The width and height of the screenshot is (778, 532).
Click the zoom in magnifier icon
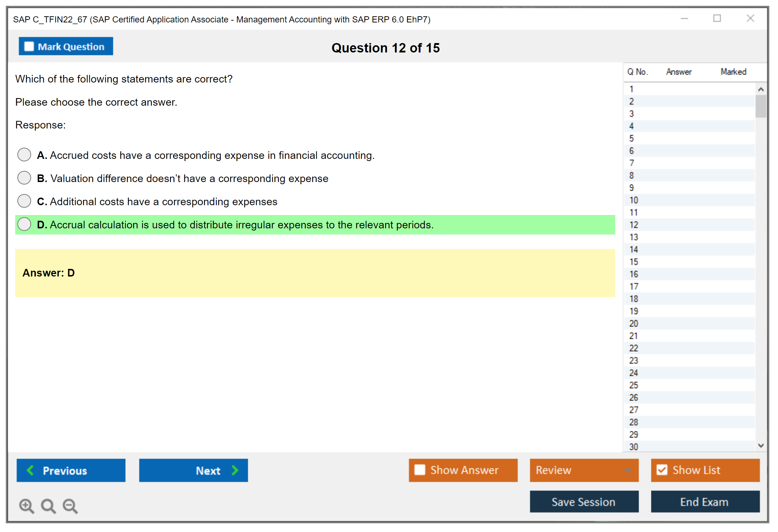coord(26,506)
